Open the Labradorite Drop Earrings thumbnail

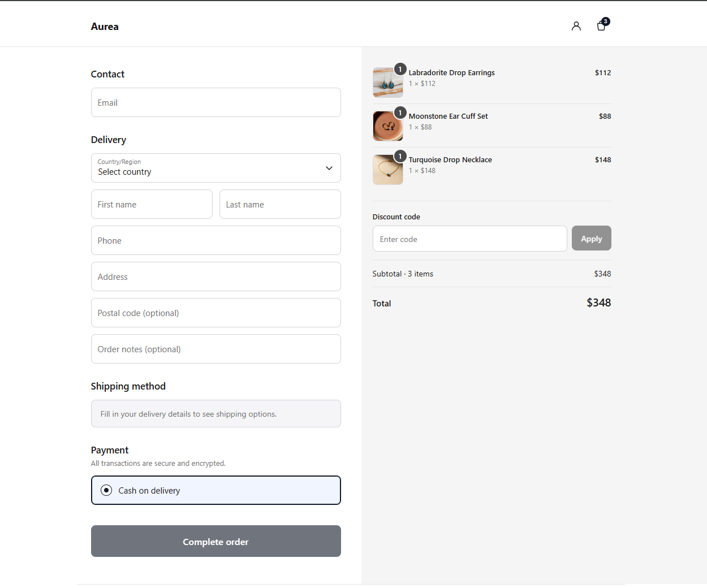[388, 83]
